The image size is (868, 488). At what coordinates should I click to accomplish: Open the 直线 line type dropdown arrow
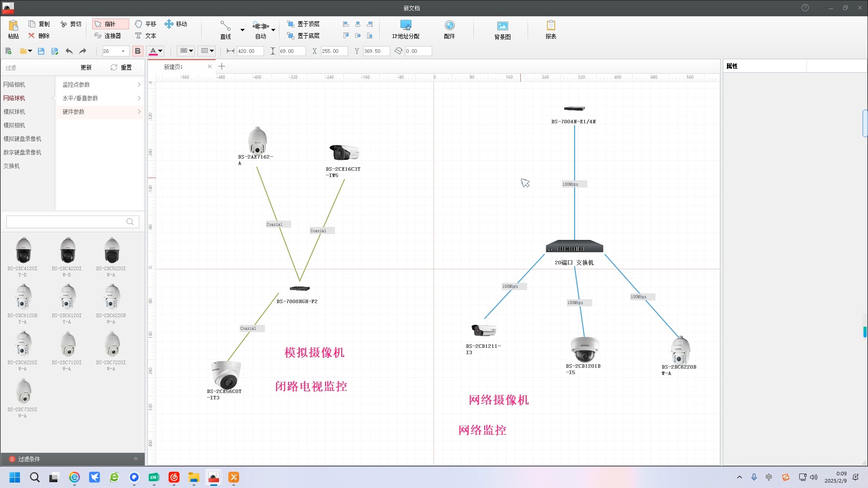coord(242,30)
